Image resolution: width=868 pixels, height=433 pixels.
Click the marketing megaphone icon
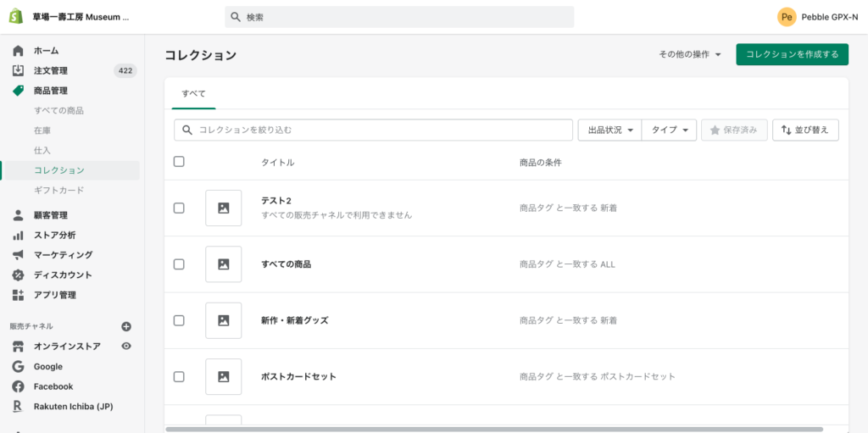18,255
